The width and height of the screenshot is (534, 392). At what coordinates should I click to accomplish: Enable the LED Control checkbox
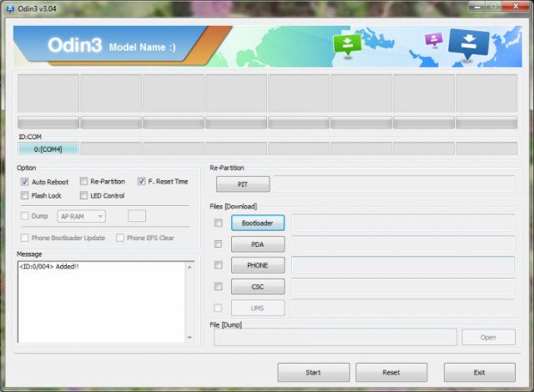(x=83, y=195)
